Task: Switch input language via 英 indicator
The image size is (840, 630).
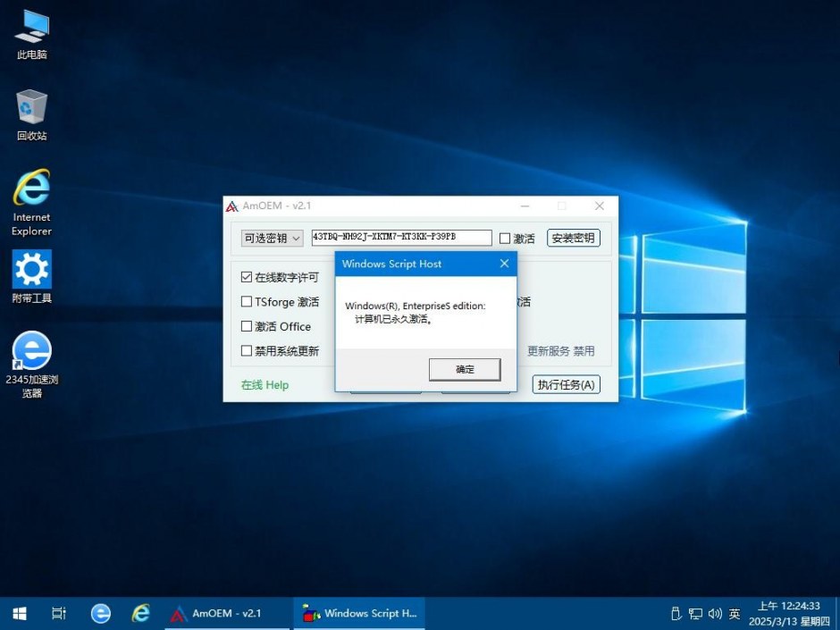Action: point(735,613)
